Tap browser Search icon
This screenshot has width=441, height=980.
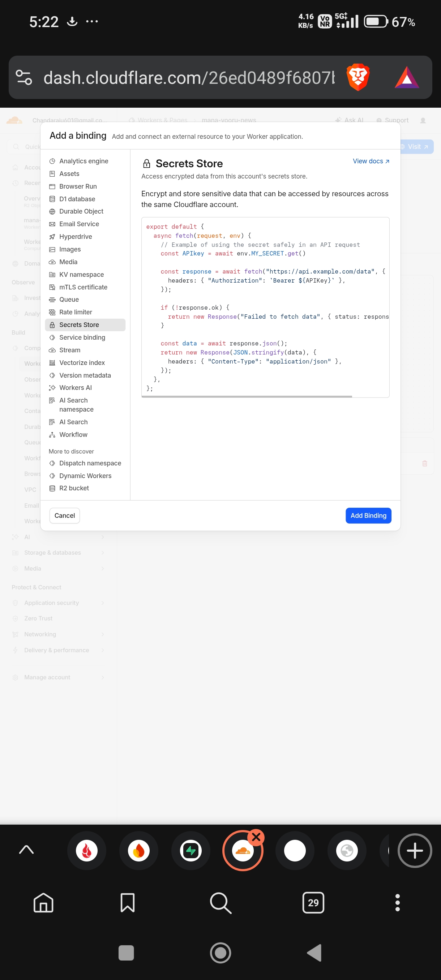[x=221, y=902]
